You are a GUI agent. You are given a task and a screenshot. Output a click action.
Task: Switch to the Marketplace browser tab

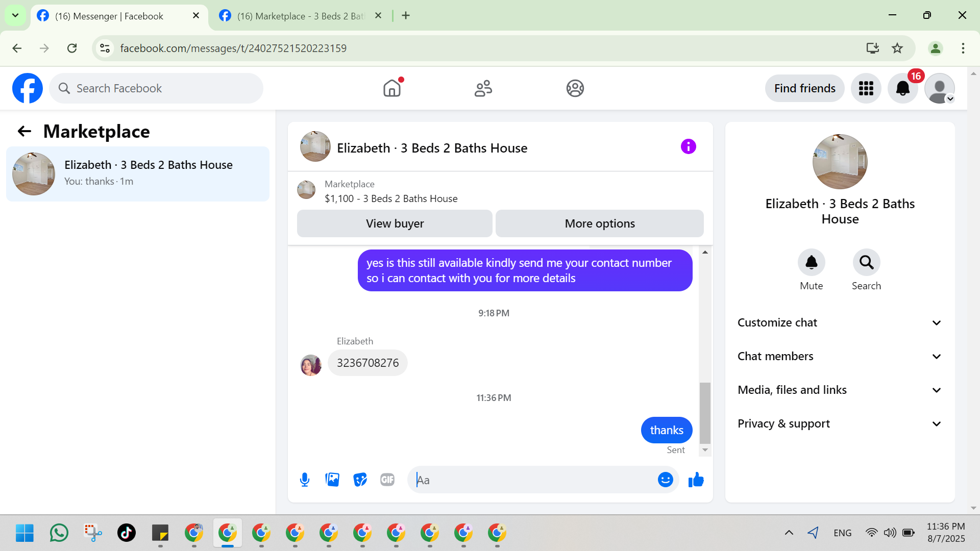pos(300,16)
